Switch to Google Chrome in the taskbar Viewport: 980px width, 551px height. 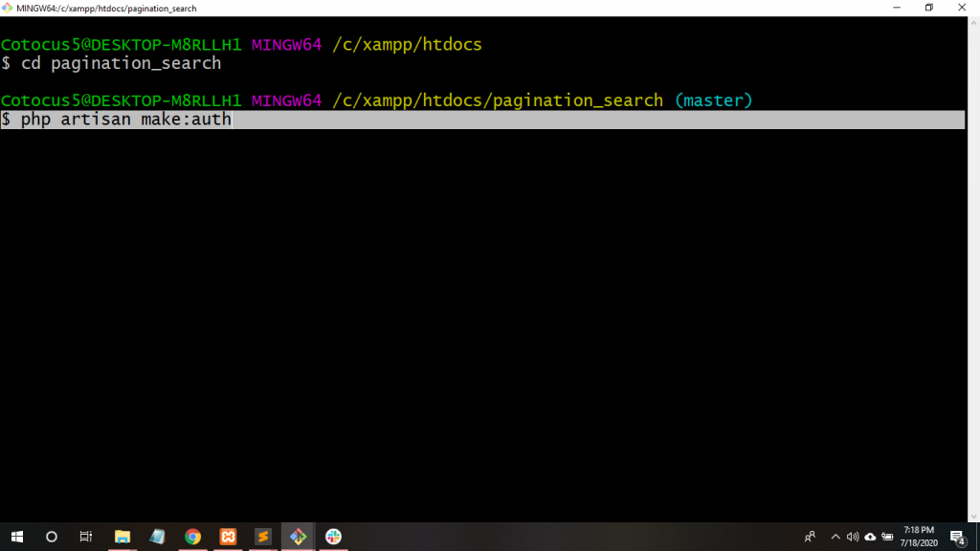tap(192, 537)
